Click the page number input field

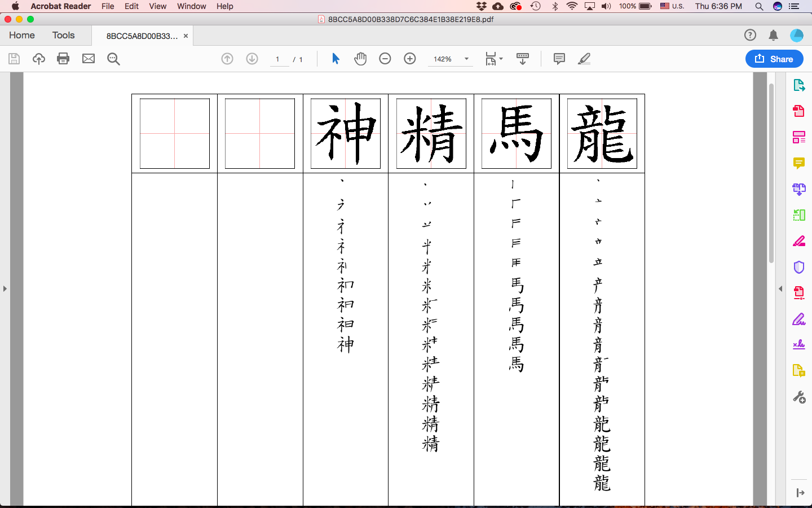[279, 59]
